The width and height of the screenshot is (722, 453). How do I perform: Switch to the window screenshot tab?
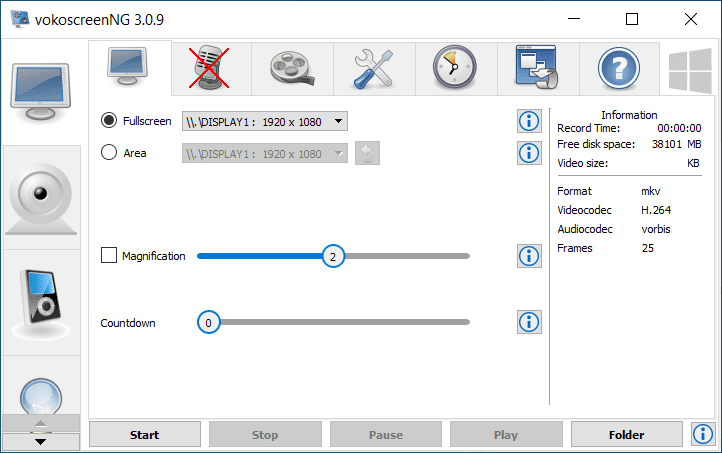tap(537, 67)
